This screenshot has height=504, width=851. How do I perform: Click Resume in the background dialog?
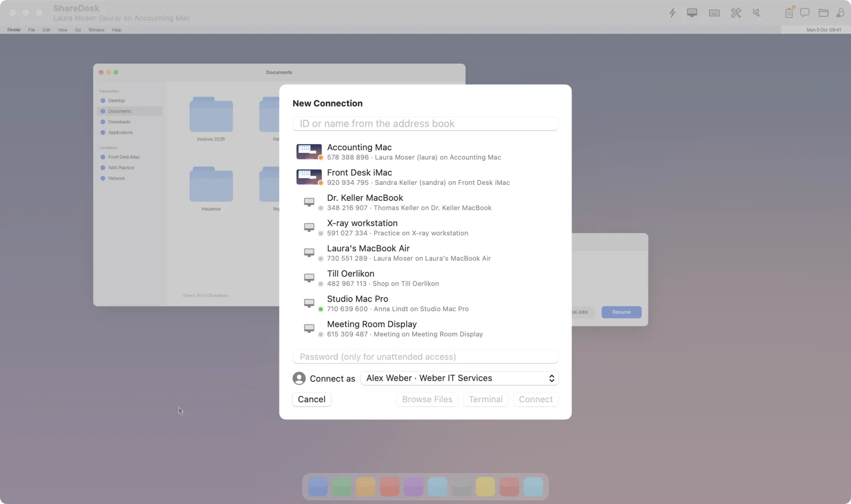(621, 312)
